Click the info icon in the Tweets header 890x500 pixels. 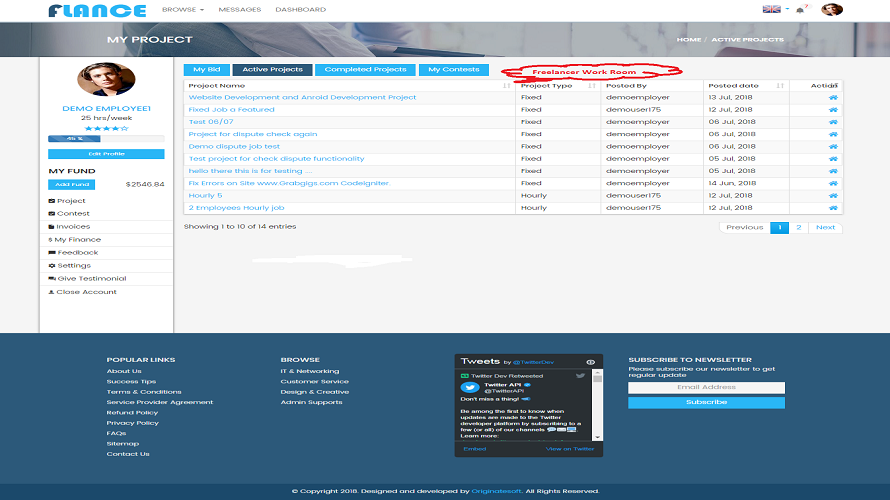tap(590, 362)
